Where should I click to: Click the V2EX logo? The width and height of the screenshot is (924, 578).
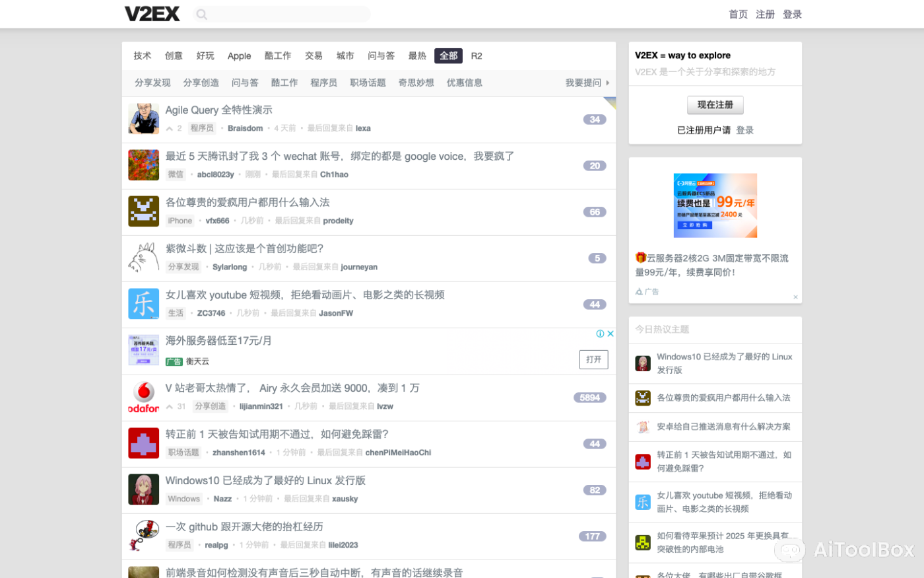[152, 13]
